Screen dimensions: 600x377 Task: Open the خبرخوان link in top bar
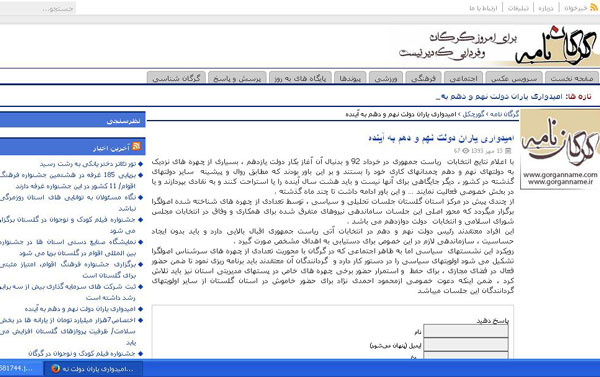(x=576, y=8)
